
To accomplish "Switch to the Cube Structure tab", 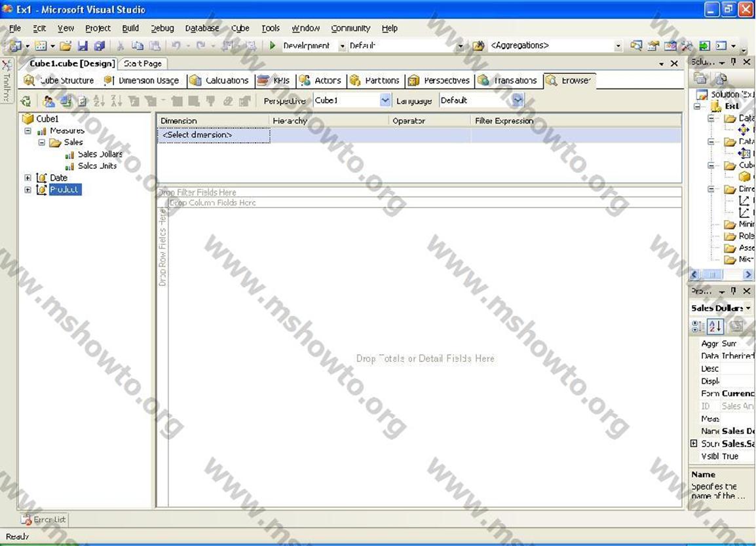I will click(59, 81).
